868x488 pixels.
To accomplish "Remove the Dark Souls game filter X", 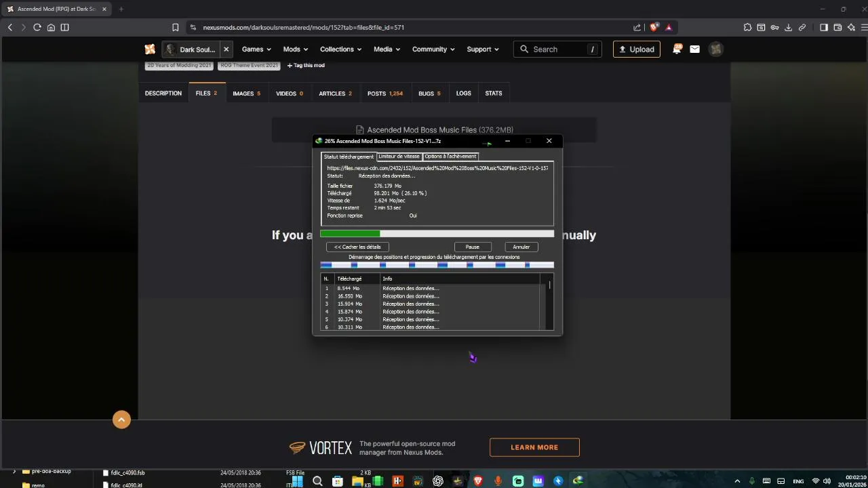I will click(226, 49).
